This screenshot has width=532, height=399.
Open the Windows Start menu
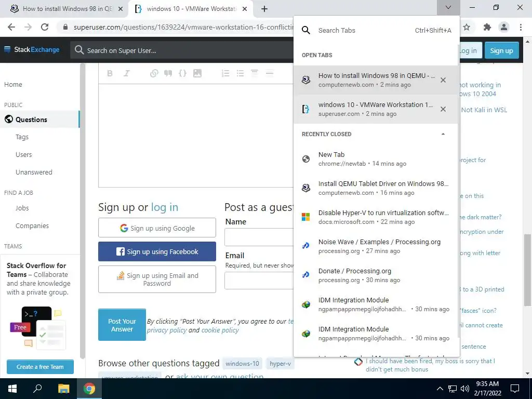12,389
